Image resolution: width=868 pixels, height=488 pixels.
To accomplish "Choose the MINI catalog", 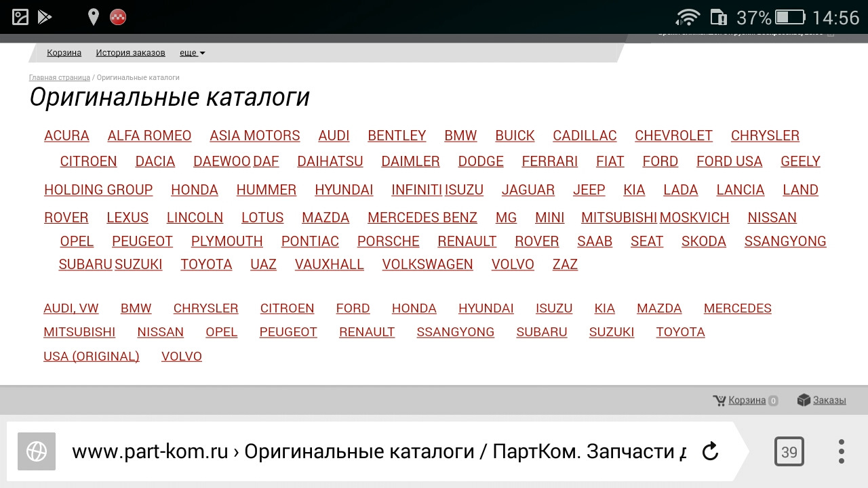I will coord(550,218).
